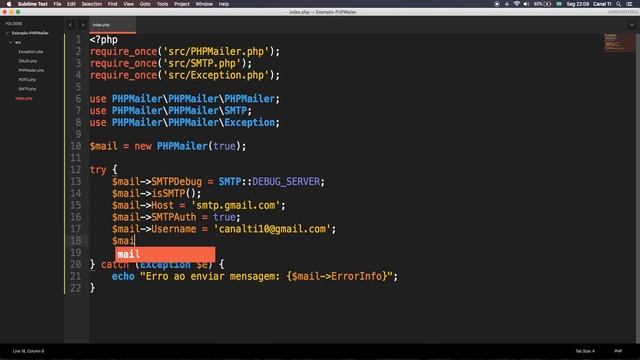This screenshot has height=360, width=640.
Task: Open SMTP.php in the sidebar
Action: pyautogui.click(x=27, y=89)
